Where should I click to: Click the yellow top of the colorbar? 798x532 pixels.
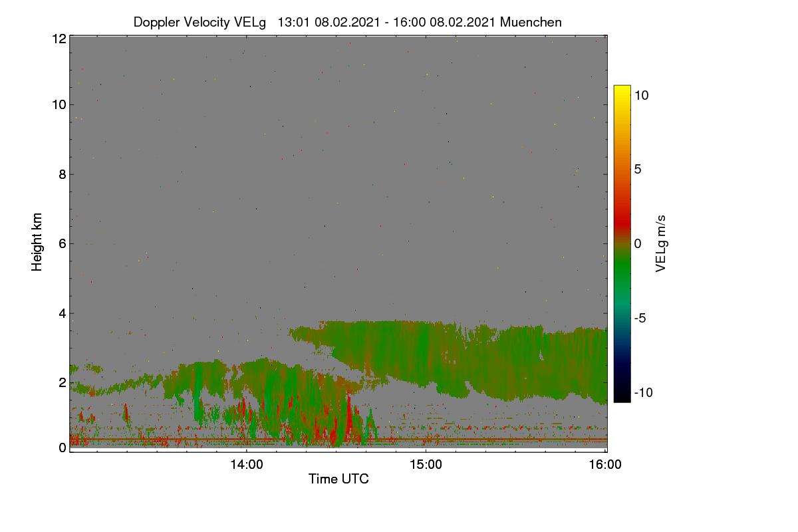[622, 92]
